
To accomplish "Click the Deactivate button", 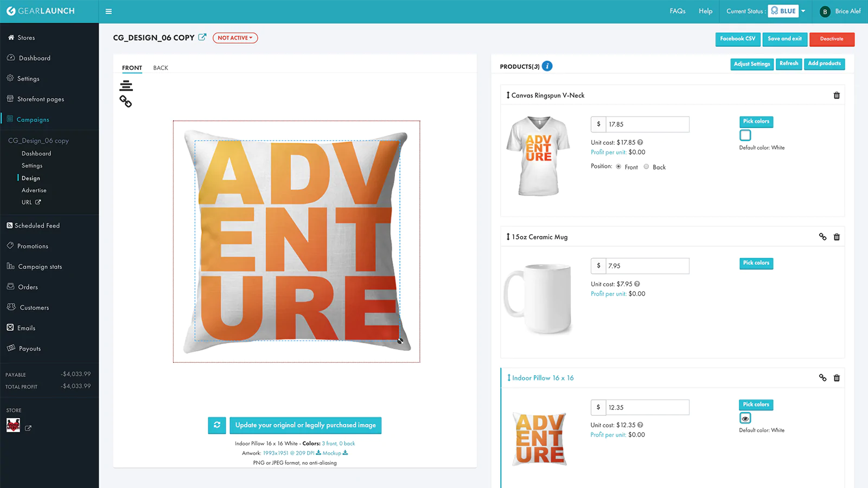I will tap(832, 39).
